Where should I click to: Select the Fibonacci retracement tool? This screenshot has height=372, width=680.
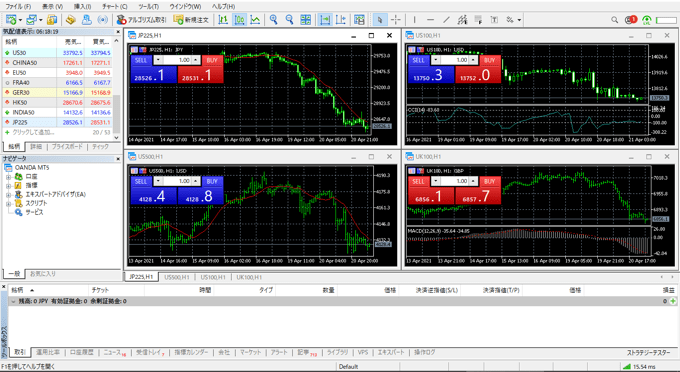[478, 20]
